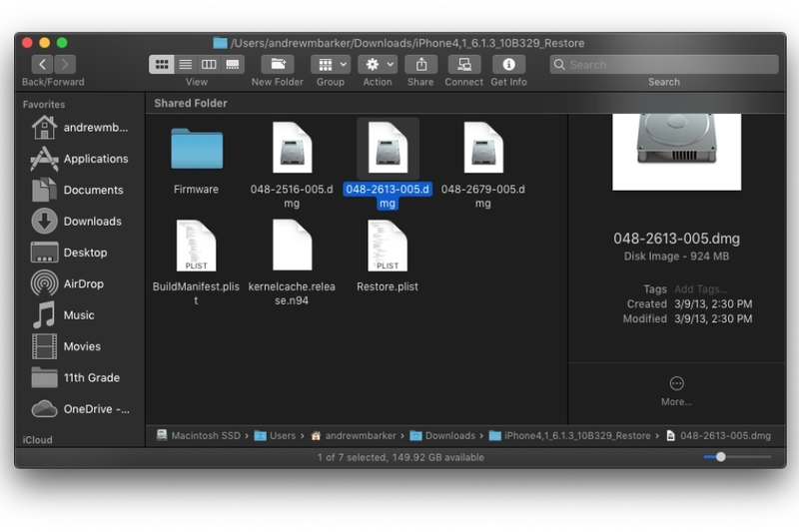Open Applications in the sidebar
The image size is (799, 532).
pos(80,159)
